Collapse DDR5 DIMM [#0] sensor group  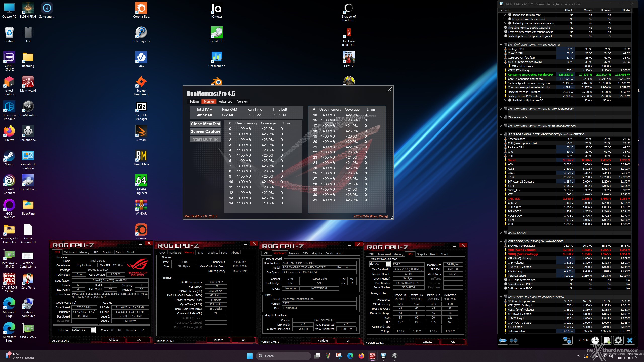click(x=501, y=241)
